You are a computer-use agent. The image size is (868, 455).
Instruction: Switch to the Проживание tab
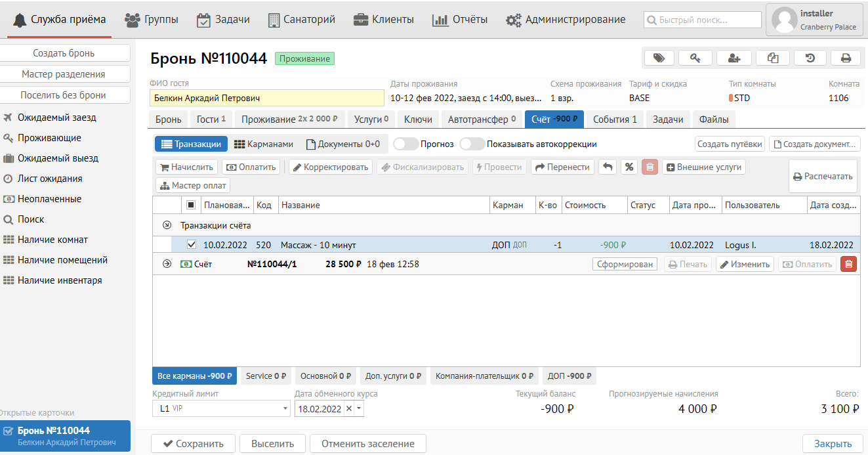click(289, 119)
